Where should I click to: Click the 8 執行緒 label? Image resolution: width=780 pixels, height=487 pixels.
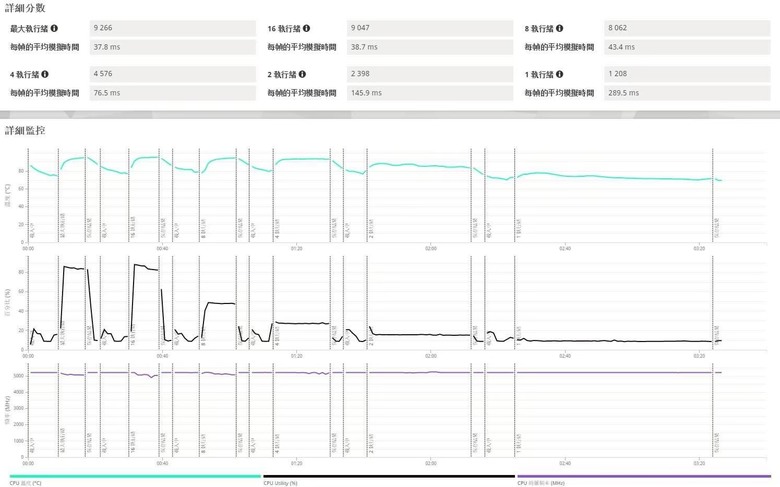(539, 29)
